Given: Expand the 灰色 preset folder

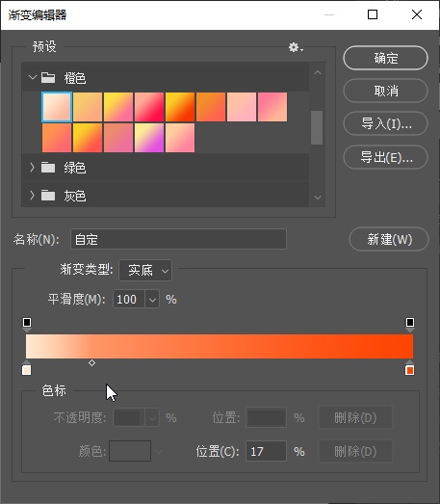Looking at the screenshot, I should click(32, 195).
